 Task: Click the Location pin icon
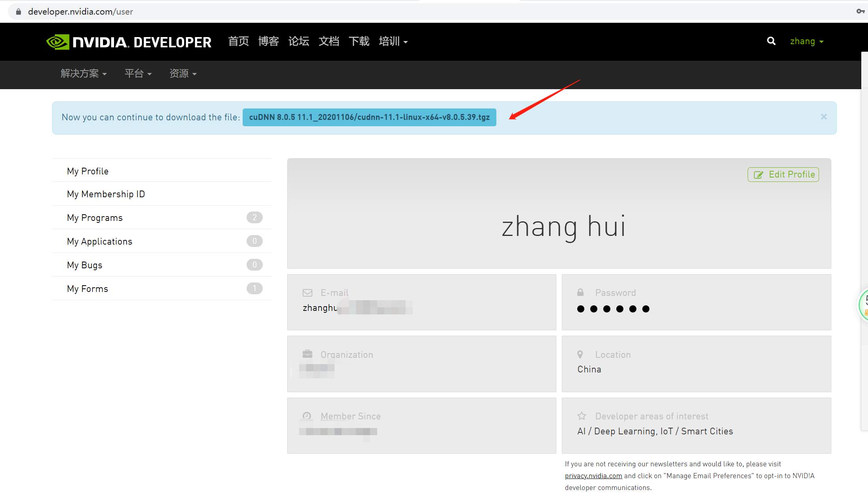[580, 354]
